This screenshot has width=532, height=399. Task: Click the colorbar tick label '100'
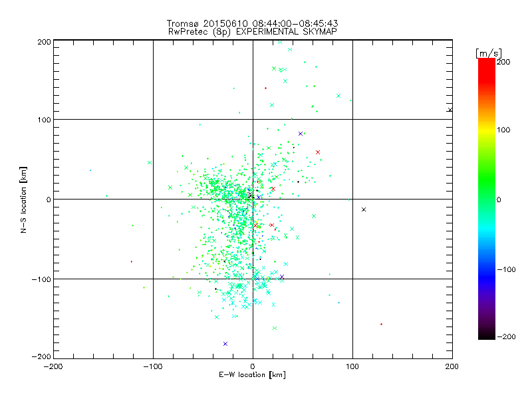(503, 130)
